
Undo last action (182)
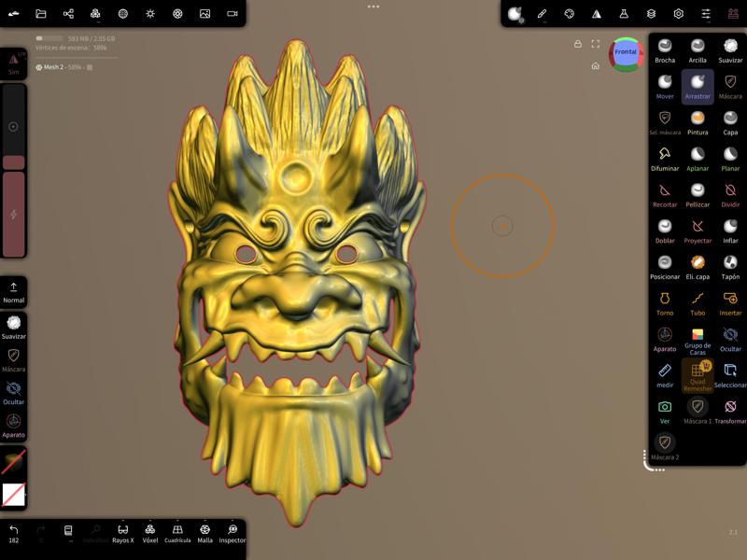click(x=14, y=534)
